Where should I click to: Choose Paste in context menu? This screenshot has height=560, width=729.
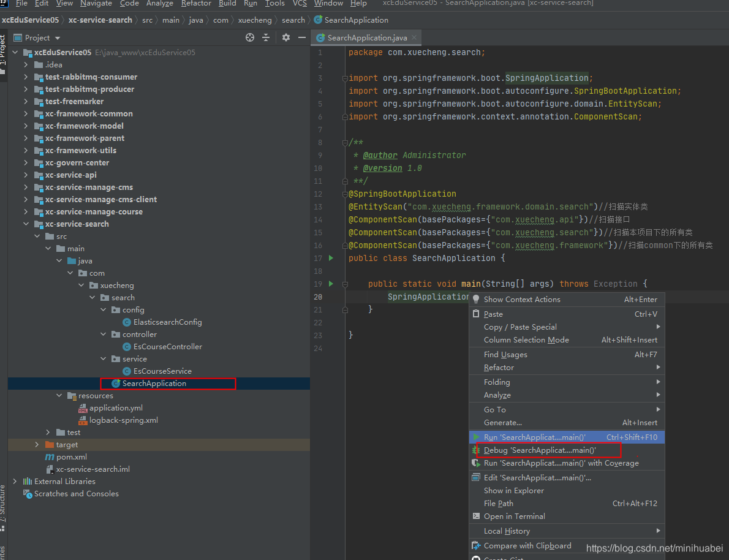[x=567, y=314]
